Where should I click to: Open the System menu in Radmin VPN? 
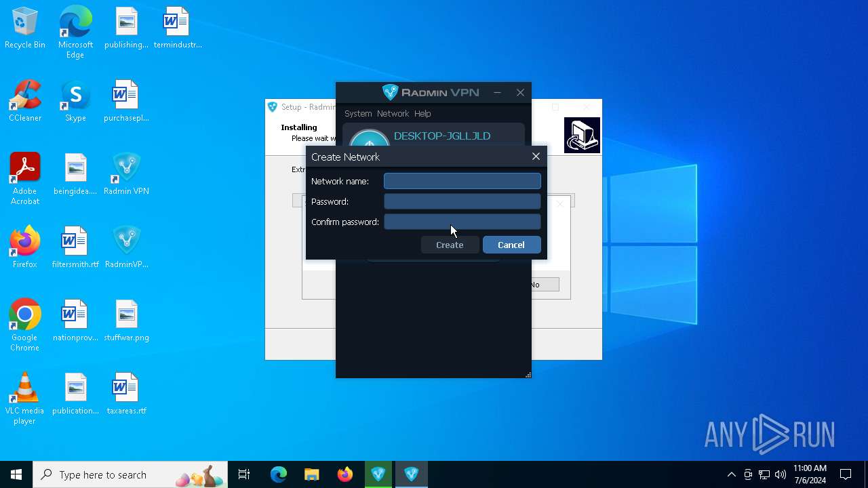358,113
